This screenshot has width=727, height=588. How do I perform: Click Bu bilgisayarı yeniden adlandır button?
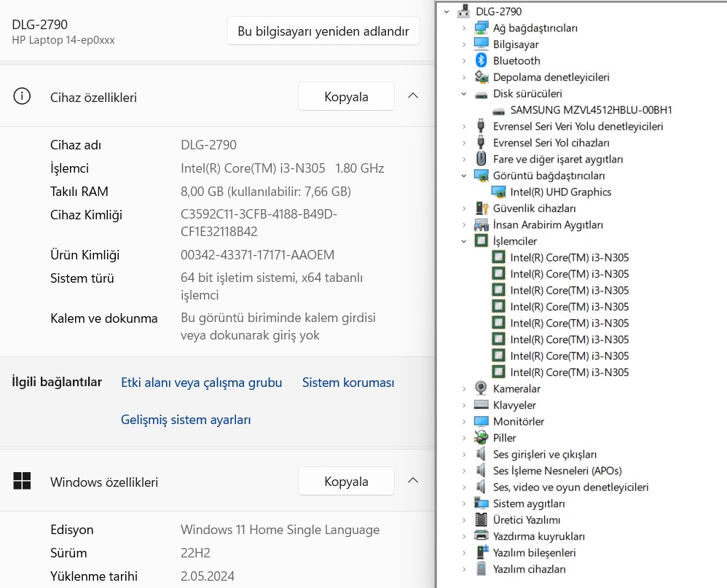(323, 31)
